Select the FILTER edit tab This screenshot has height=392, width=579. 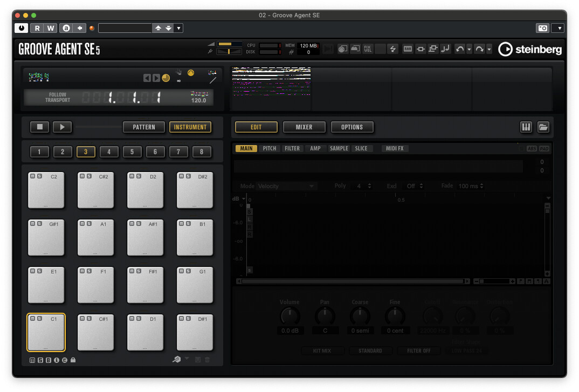(x=292, y=148)
